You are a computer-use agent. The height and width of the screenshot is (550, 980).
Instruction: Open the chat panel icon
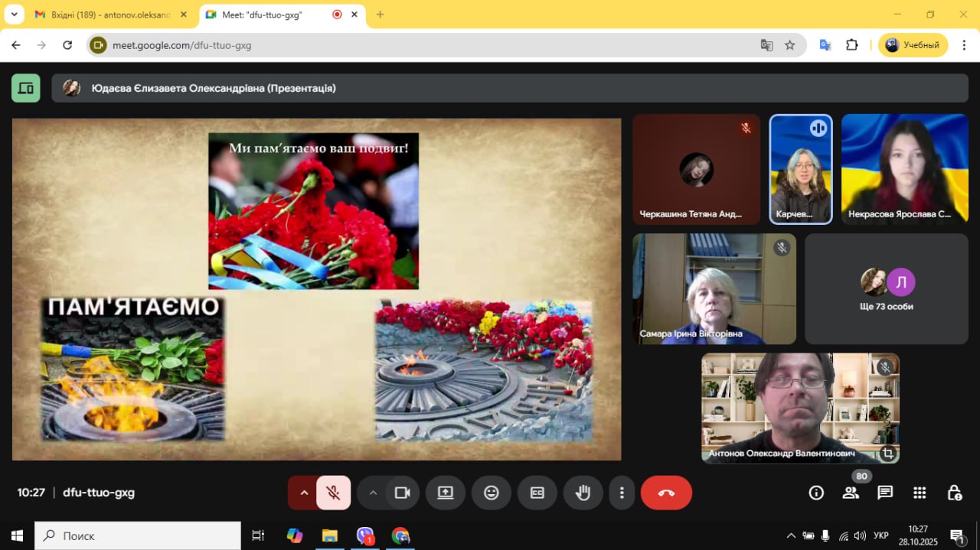pyautogui.click(x=885, y=493)
